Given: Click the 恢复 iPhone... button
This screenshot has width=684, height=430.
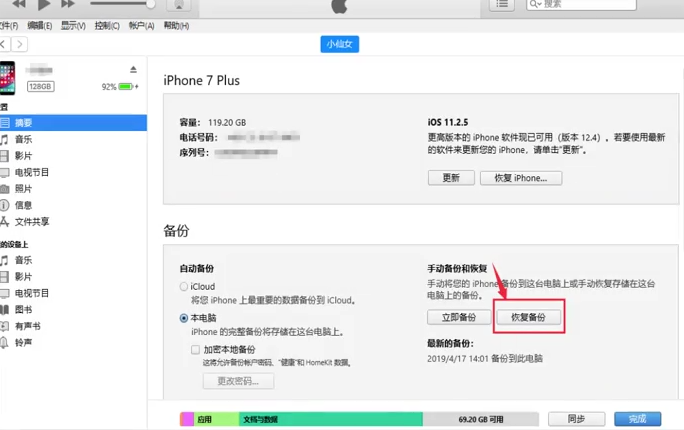Looking at the screenshot, I should coord(521,178).
